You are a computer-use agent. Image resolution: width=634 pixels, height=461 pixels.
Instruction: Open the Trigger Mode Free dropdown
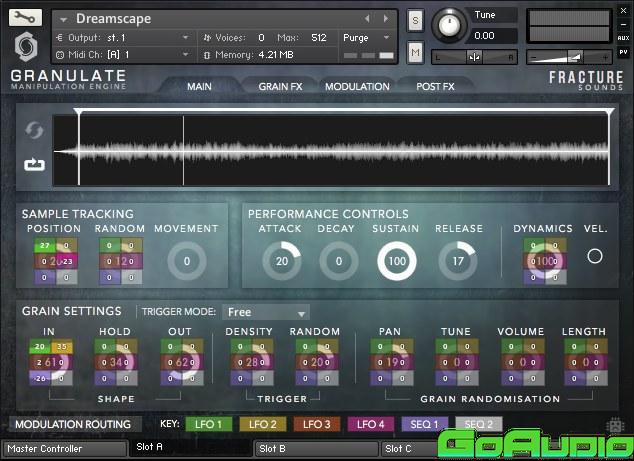[x=266, y=312]
